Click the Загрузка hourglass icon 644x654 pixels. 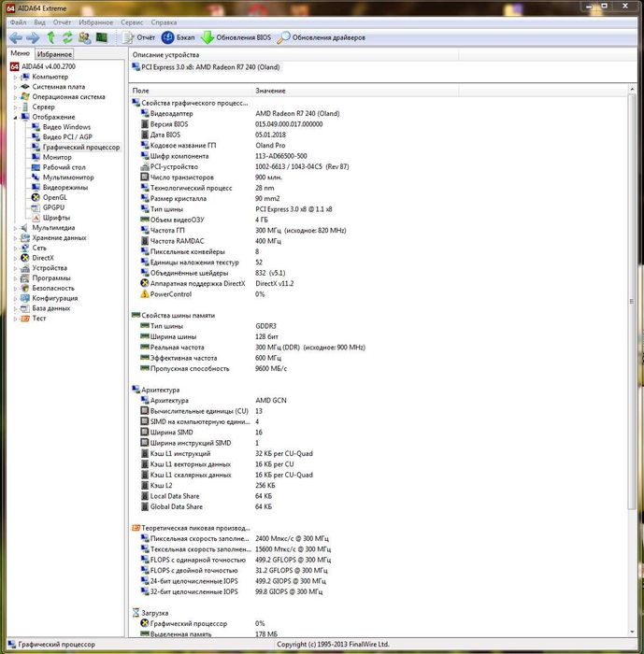[x=136, y=613]
